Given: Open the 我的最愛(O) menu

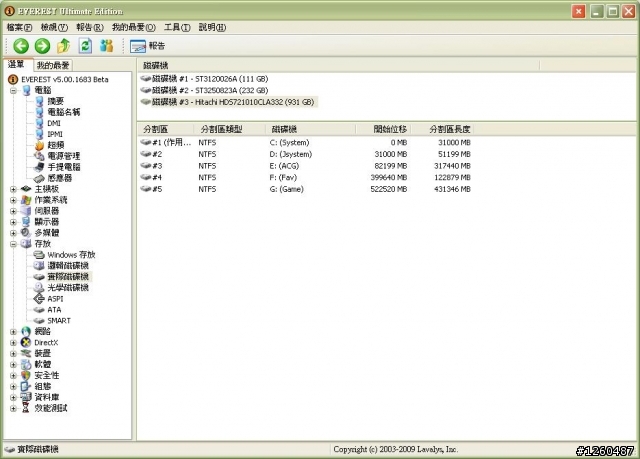Looking at the screenshot, I should click(x=133, y=27).
